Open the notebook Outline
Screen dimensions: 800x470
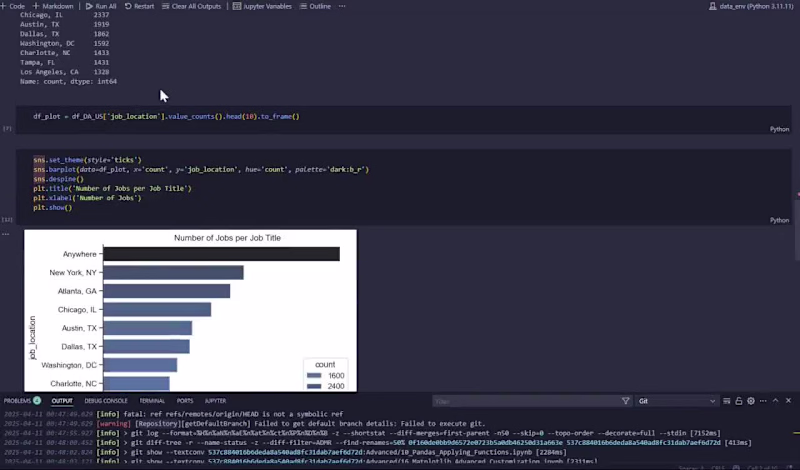point(315,6)
